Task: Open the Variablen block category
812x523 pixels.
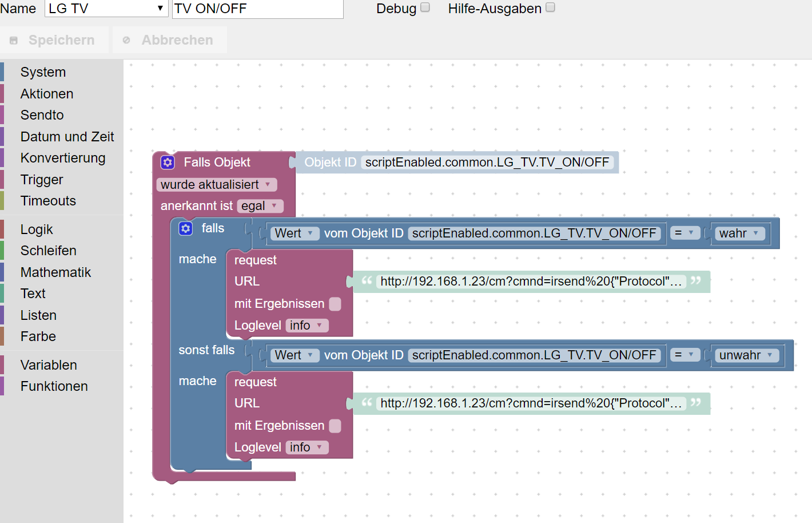Action: [62, 365]
